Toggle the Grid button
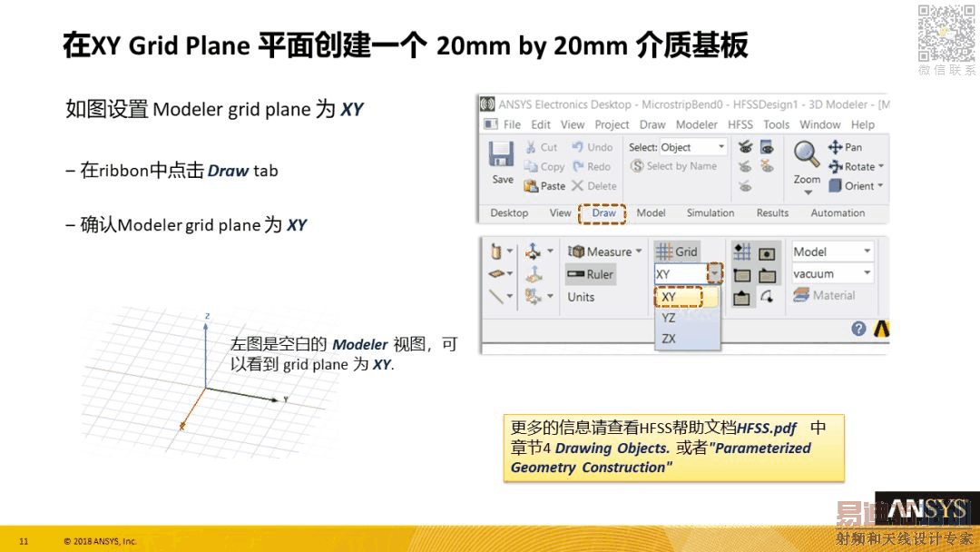This screenshot has height=552, width=980. (x=677, y=251)
